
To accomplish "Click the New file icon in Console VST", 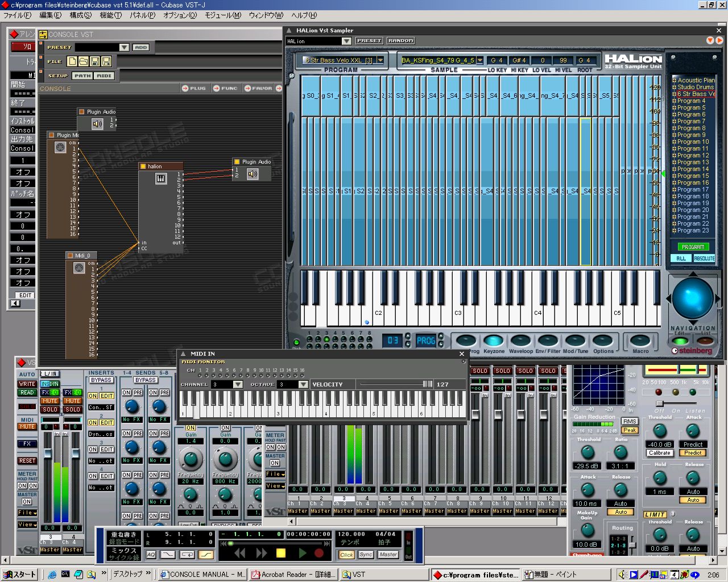I will click(x=72, y=61).
